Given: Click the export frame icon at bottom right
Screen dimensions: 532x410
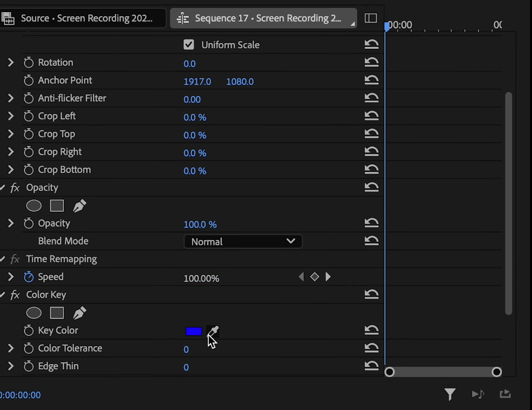Looking at the screenshot, I should [x=505, y=394].
